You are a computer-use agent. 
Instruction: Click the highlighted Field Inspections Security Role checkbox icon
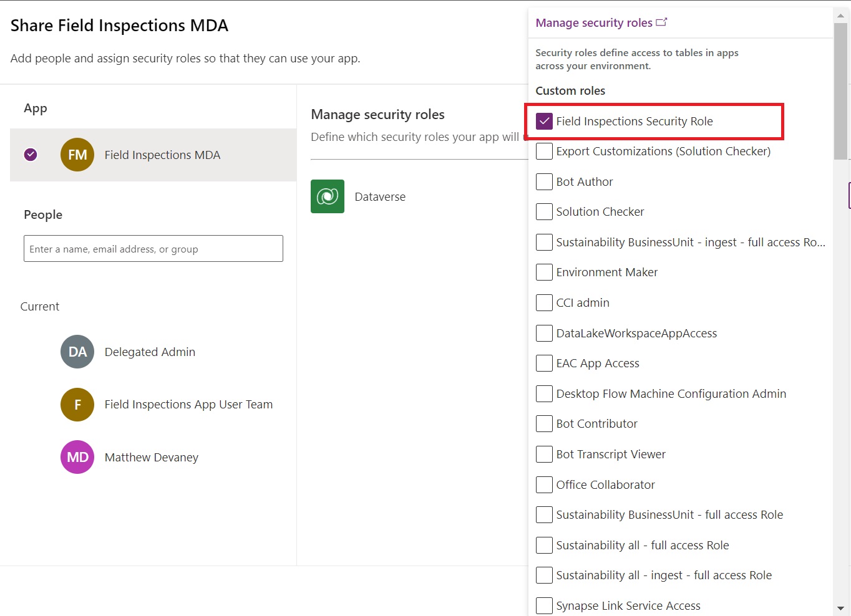(x=544, y=121)
